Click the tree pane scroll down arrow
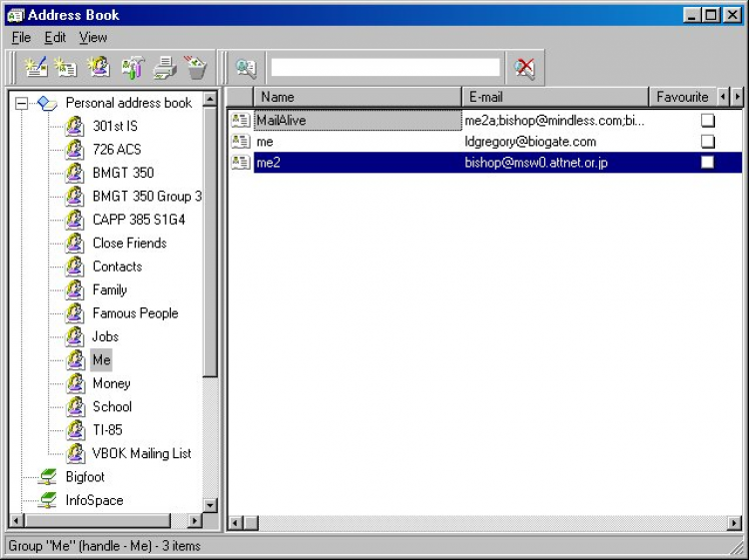This screenshot has height=560, width=749. (210, 505)
